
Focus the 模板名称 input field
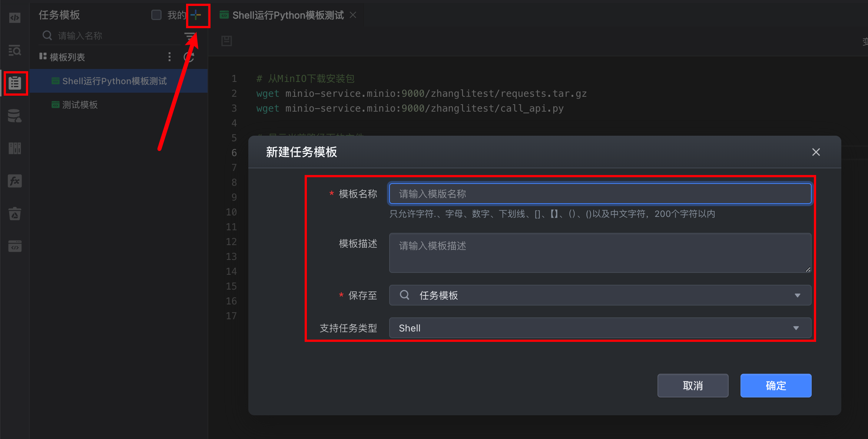click(600, 194)
